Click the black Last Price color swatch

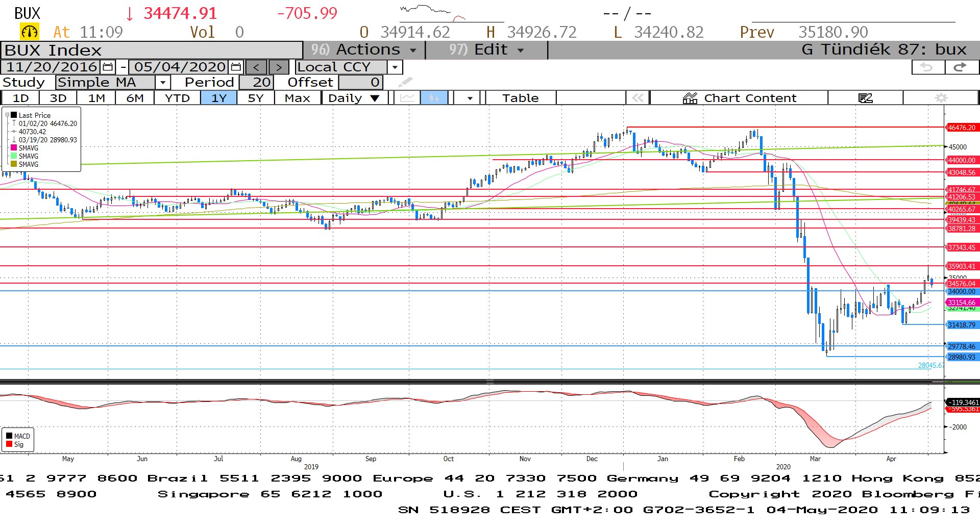click(x=14, y=115)
